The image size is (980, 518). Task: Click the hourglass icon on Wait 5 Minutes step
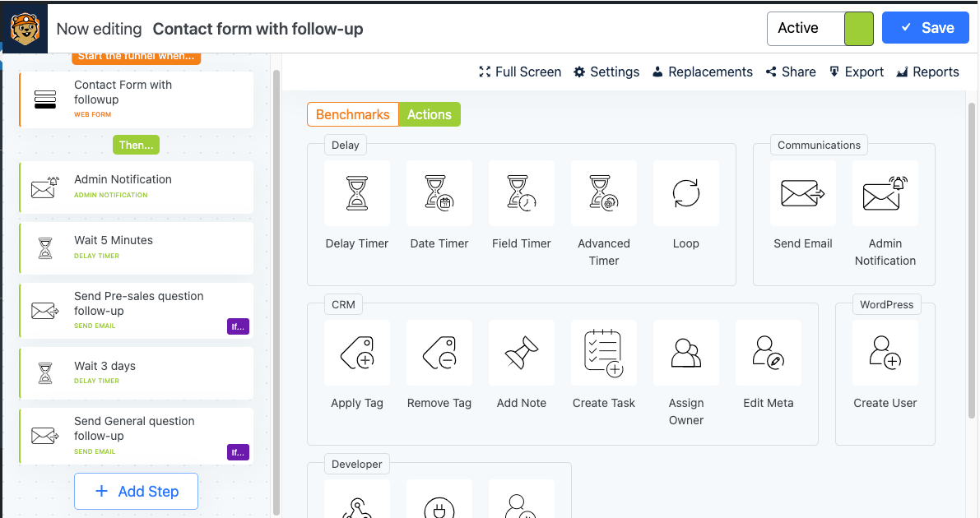(x=45, y=248)
